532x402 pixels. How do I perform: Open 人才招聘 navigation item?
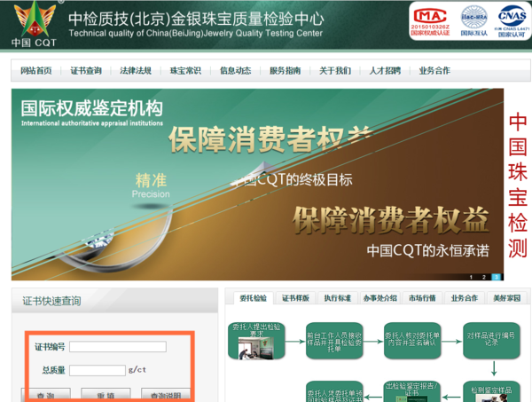click(x=385, y=71)
